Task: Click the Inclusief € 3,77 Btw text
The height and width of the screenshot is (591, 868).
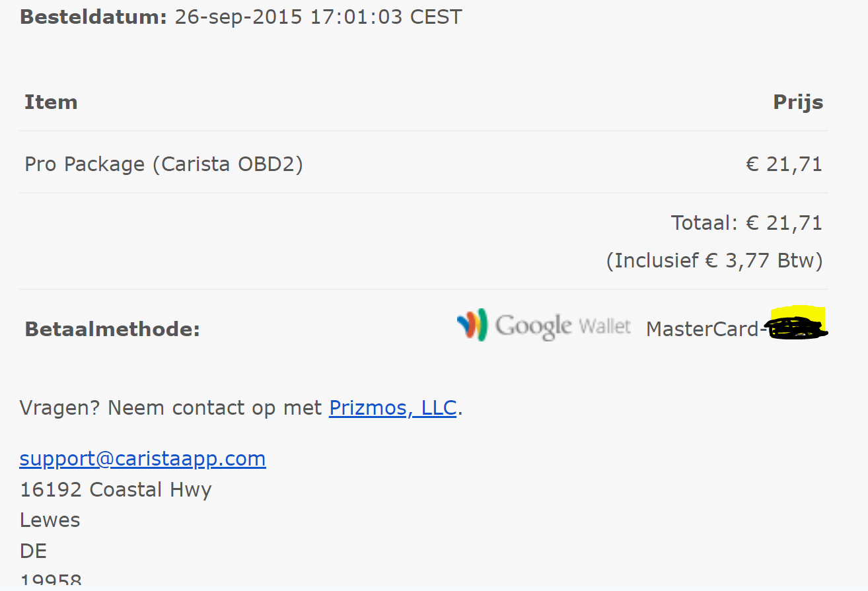Action: coord(714,261)
